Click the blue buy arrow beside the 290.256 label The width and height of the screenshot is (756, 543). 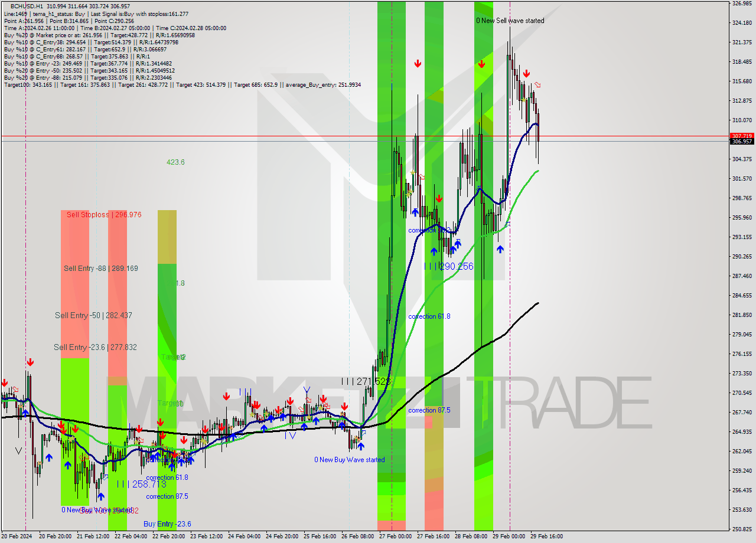point(434,251)
